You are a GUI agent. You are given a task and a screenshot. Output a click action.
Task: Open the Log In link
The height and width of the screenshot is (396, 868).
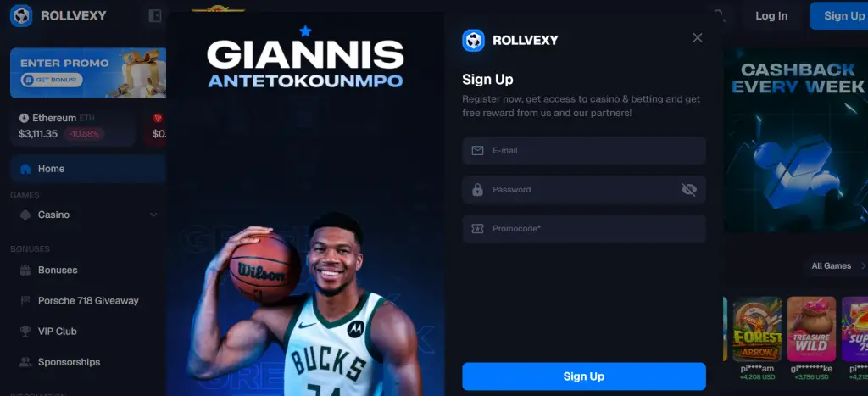coord(771,15)
